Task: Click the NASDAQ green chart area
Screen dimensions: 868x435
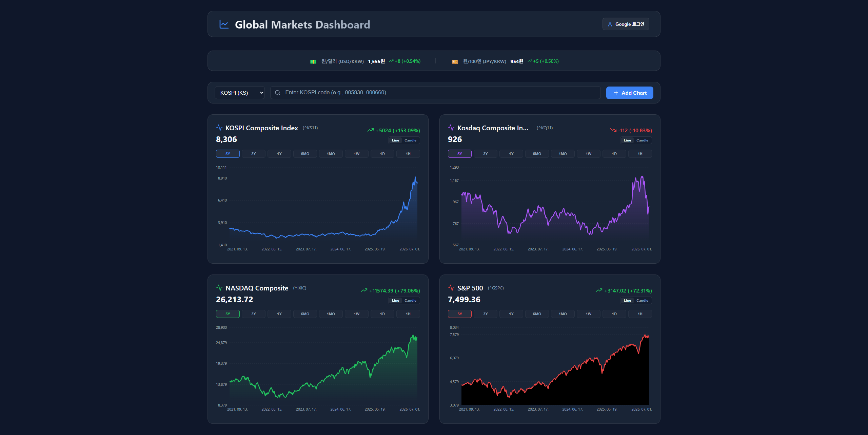Action: coord(323,366)
